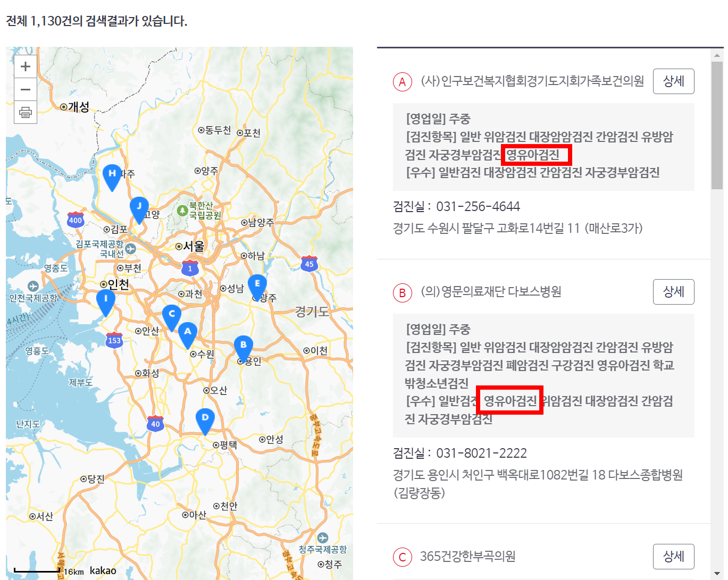This screenshot has height=580, width=728.
Task: Click map marker C near Ansan
Action: tap(171, 315)
